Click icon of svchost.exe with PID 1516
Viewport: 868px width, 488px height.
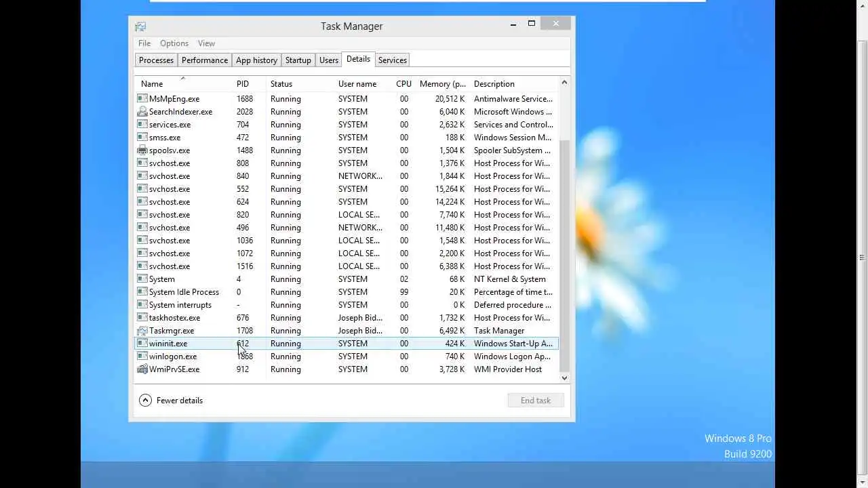[x=142, y=266]
